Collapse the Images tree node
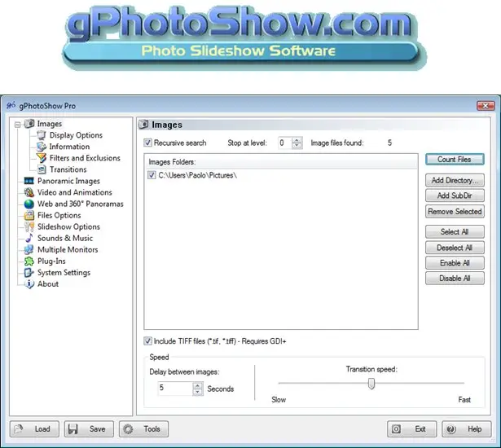The image size is (501, 448). (x=18, y=125)
